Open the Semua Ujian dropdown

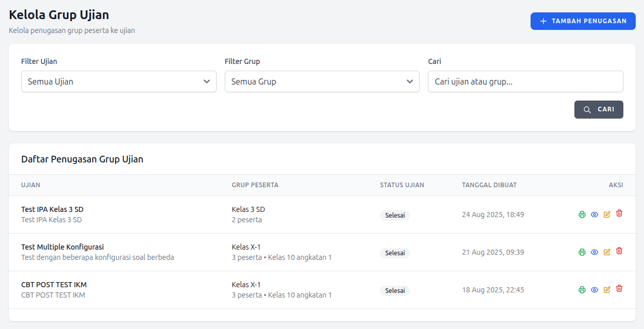pyautogui.click(x=119, y=81)
